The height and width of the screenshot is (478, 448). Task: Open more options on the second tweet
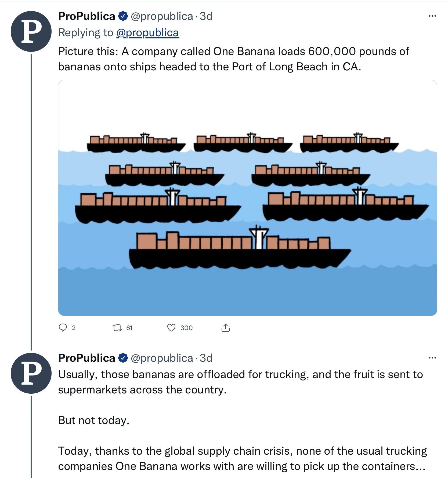pos(432,358)
